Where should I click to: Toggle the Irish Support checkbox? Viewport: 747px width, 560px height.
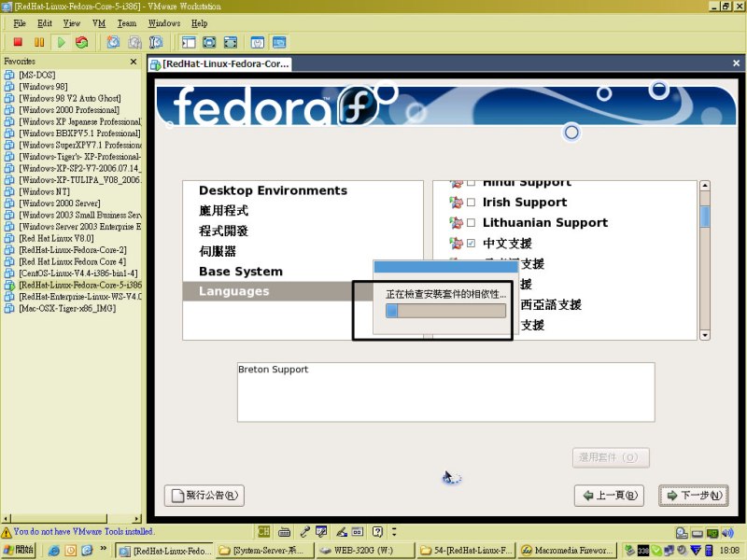tap(472, 203)
